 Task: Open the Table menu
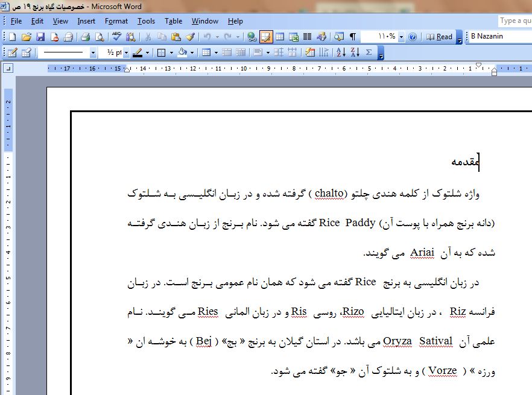[x=173, y=21]
